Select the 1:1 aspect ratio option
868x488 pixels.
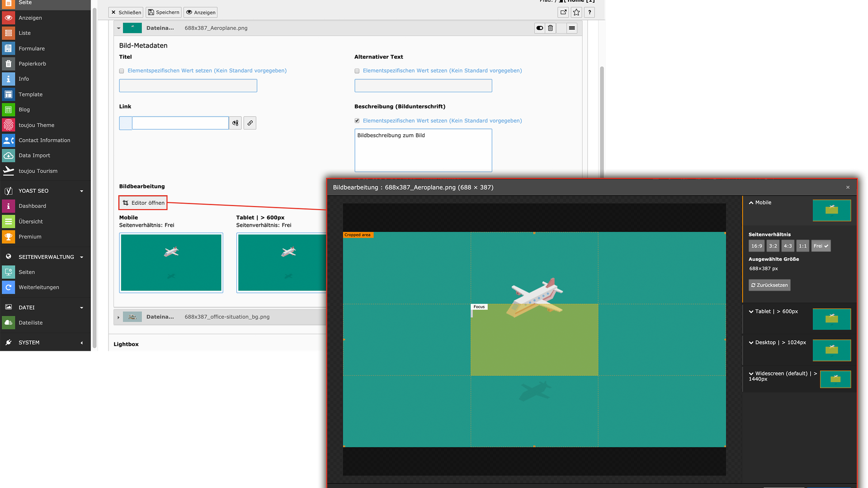tap(802, 246)
